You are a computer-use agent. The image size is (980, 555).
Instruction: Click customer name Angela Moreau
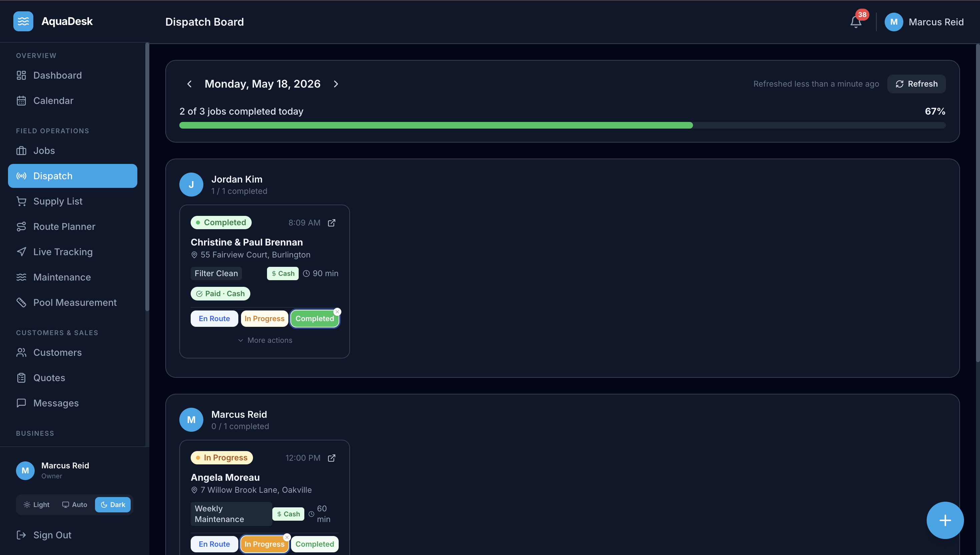(x=225, y=477)
